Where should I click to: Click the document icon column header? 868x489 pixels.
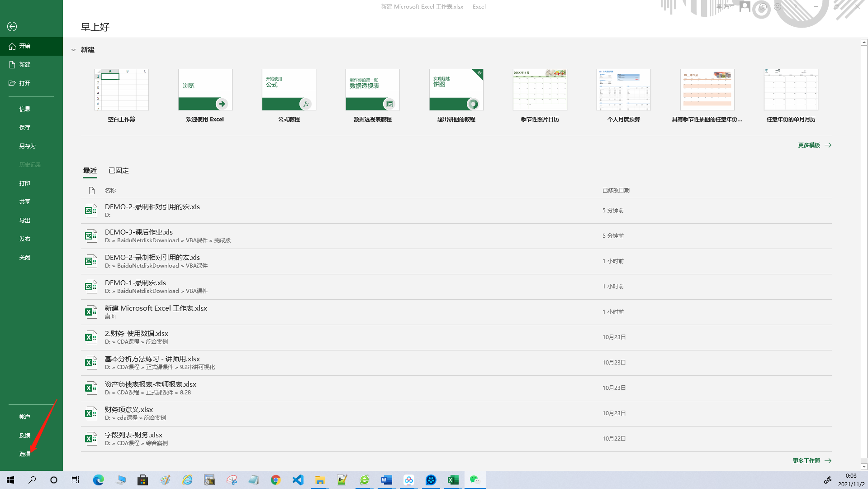92,191
